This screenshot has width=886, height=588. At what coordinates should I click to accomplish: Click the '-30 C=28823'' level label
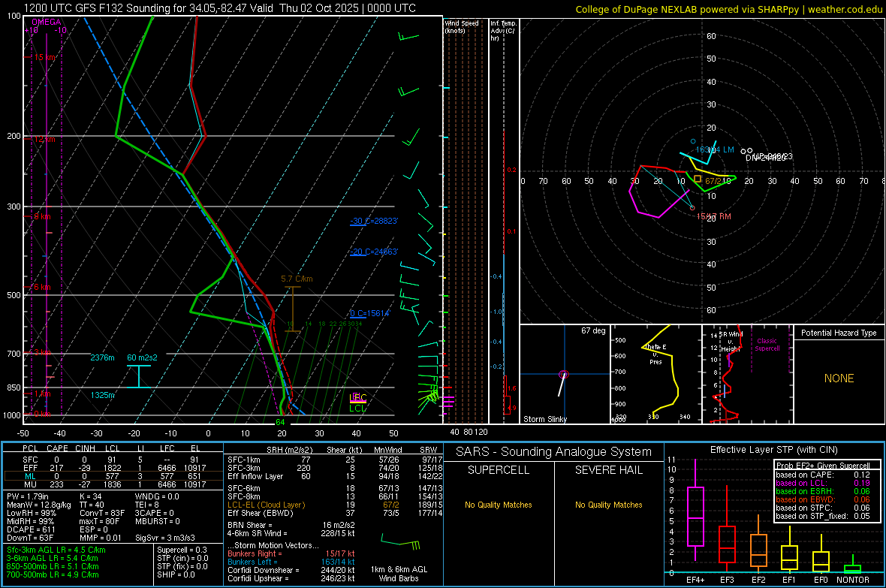click(374, 221)
